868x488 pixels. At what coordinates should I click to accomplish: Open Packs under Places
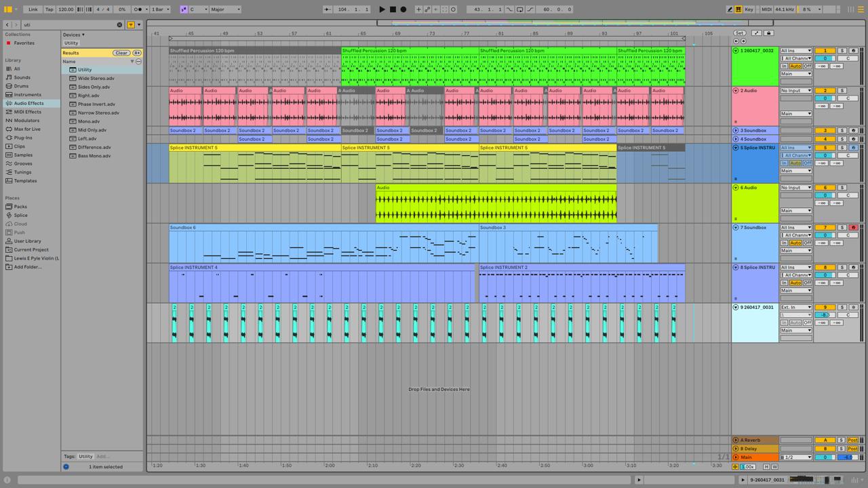click(x=20, y=207)
